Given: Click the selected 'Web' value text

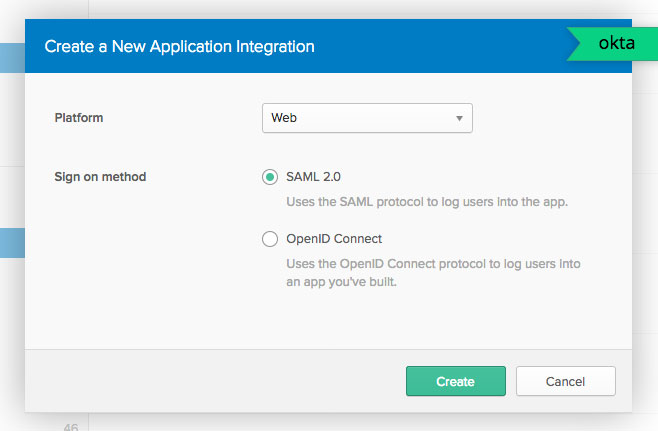Looking at the screenshot, I should pos(285,118).
